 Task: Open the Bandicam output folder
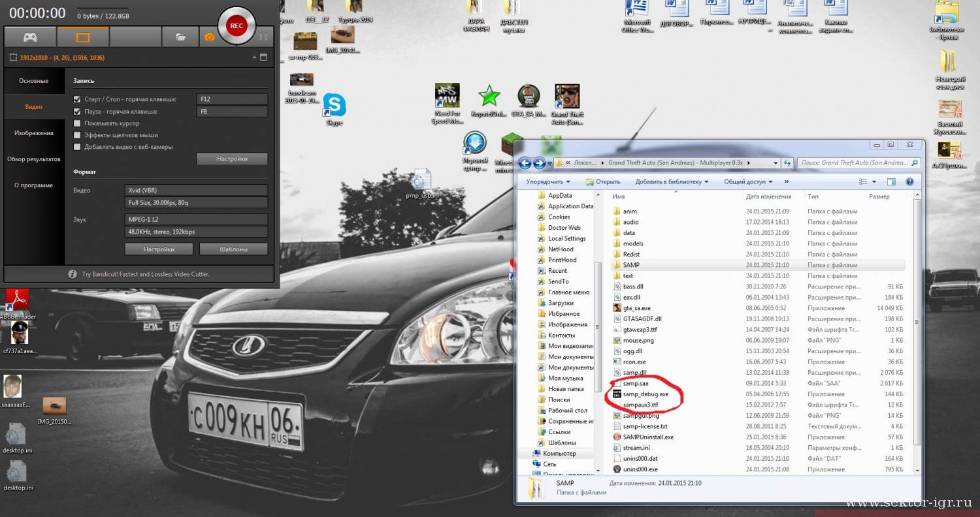pyautogui.click(x=181, y=37)
